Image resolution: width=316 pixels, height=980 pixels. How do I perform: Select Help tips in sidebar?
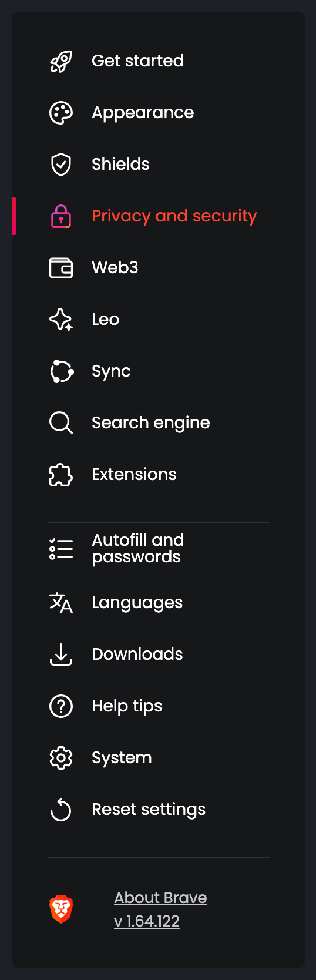click(159, 706)
